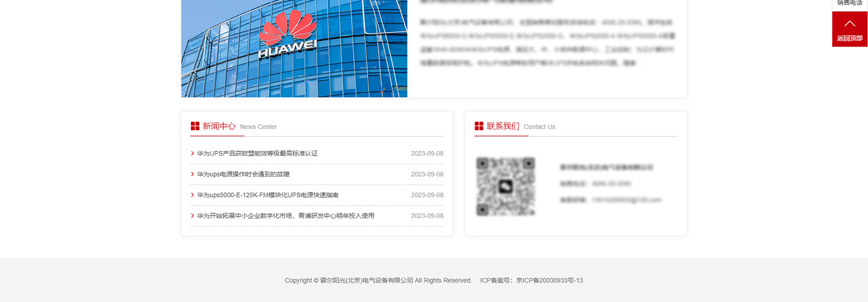Click the QR code image in Contact Us
Viewport: 868px width, 302px height.
[506, 187]
